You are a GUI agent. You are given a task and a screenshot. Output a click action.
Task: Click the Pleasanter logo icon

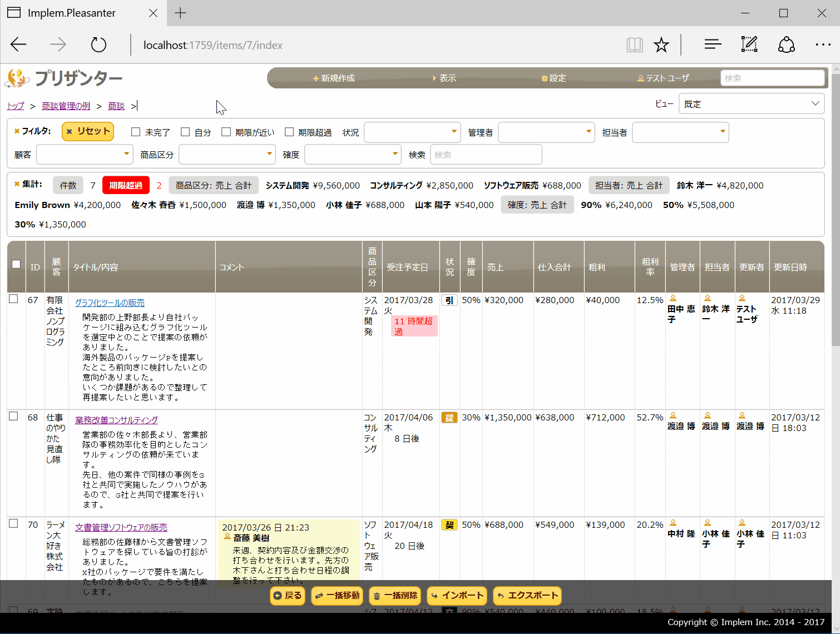[x=17, y=78]
